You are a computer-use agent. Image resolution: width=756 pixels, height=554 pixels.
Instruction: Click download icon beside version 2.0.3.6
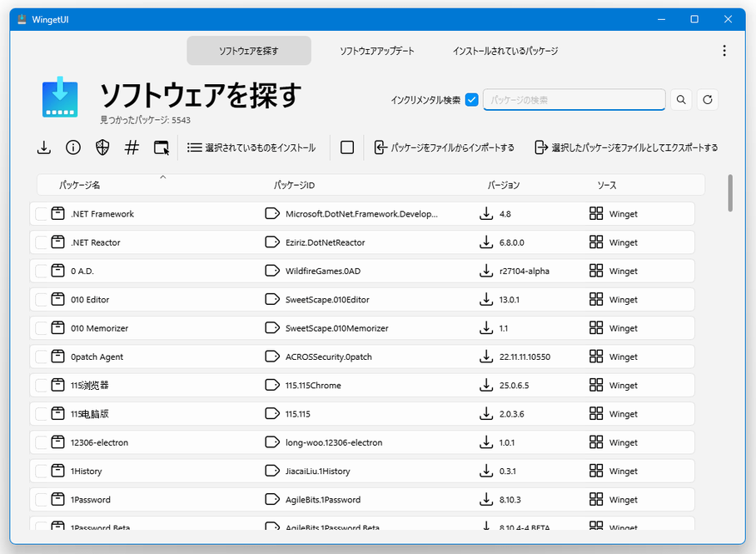[486, 413]
